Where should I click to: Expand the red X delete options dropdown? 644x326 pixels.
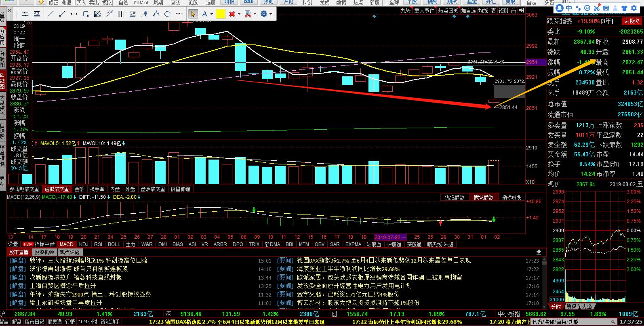[x=239, y=14]
